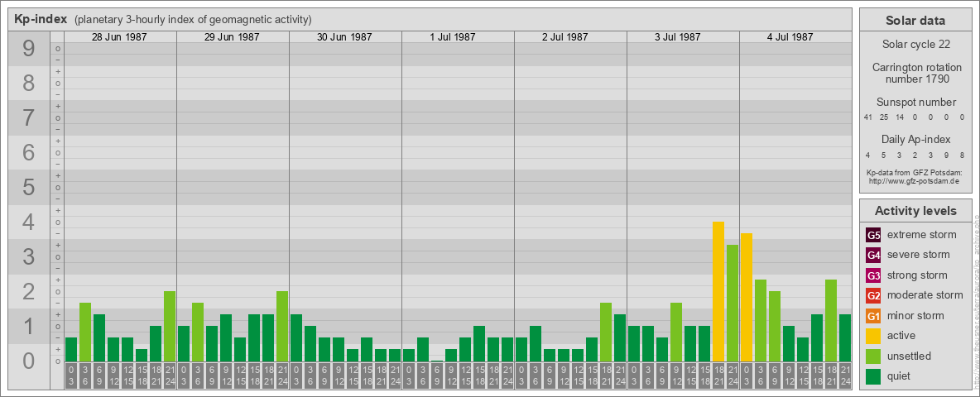Click the large 4 on the Kp scale
Viewport: 980px width, 397px height.
(x=28, y=222)
